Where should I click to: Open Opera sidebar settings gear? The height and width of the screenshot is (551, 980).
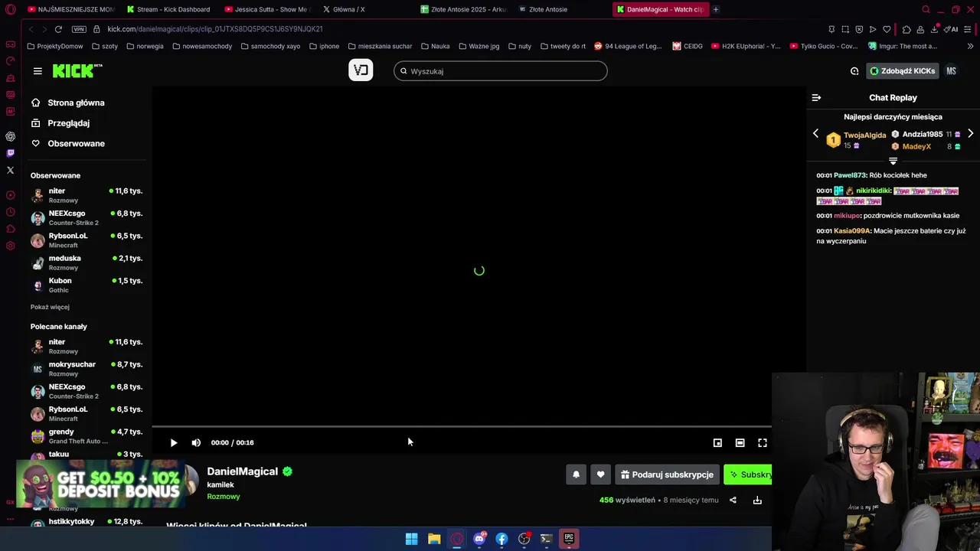click(x=10, y=246)
